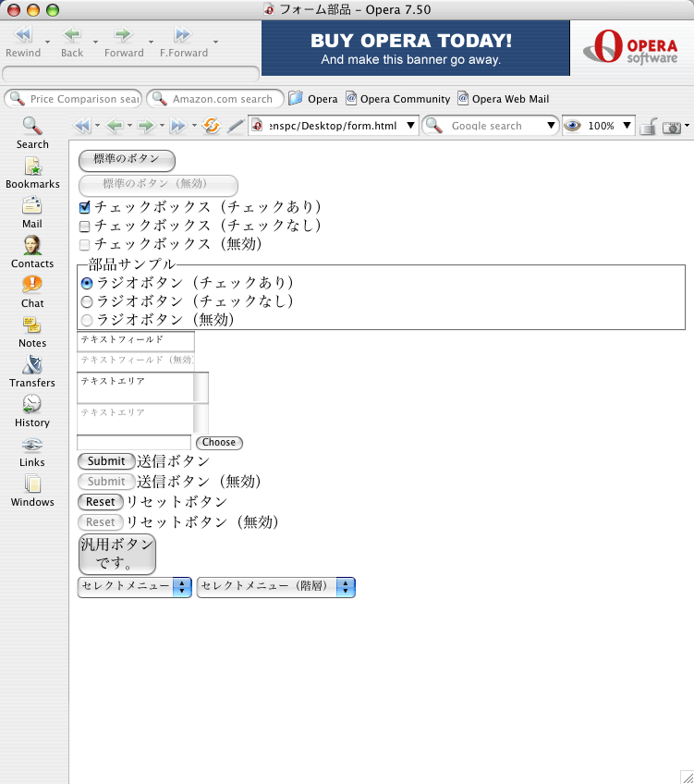This screenshot has height=784, width=694.
Task: Click in the enabled テキストエリア textarea
Action: coord(135,387)
